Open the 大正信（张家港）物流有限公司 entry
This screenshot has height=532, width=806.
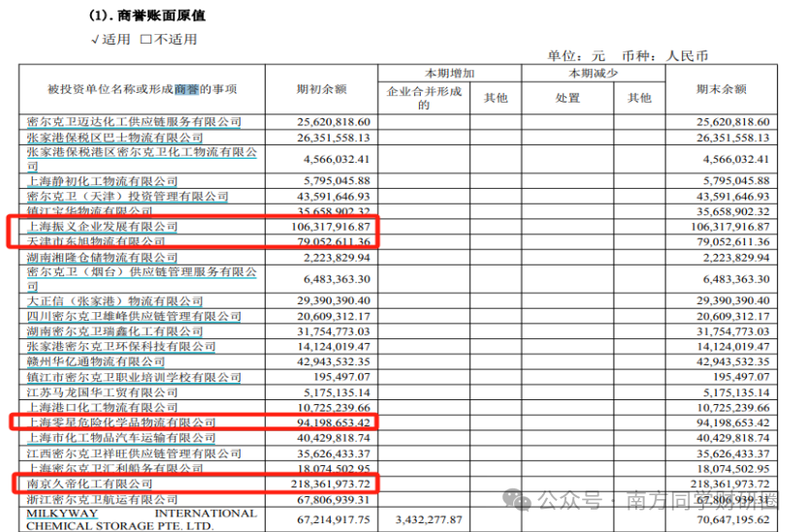click(115, 301)
